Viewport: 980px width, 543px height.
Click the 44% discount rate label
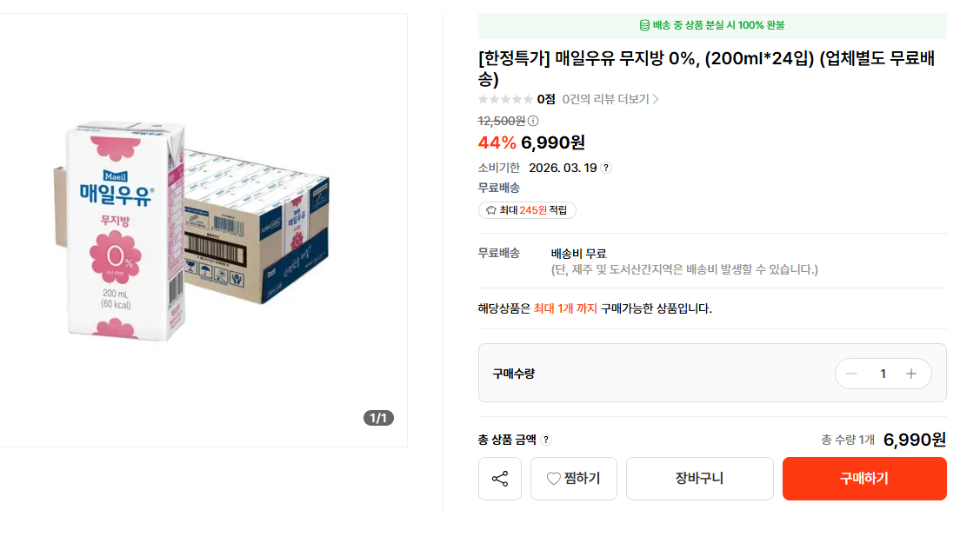pos(497,142)
